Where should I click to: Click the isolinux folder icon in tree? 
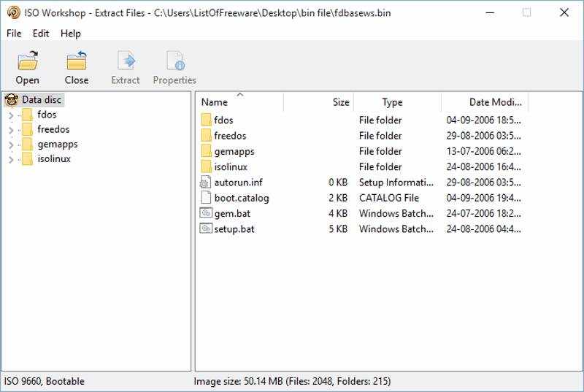[x=27, y=159]
